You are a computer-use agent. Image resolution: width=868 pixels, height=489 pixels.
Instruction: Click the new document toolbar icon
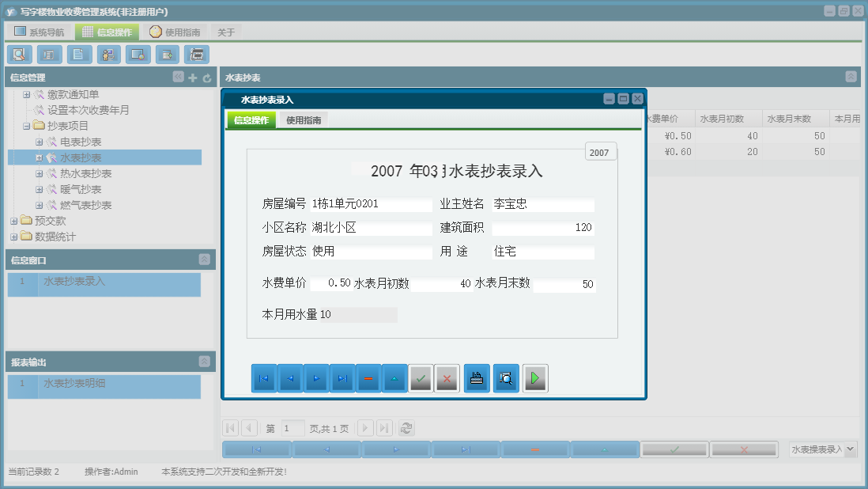78,55
